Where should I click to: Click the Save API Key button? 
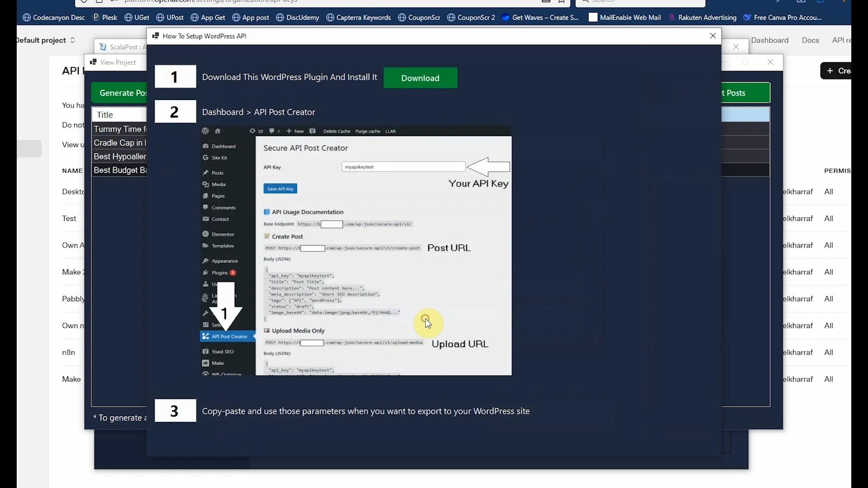(x=280, y=188)
